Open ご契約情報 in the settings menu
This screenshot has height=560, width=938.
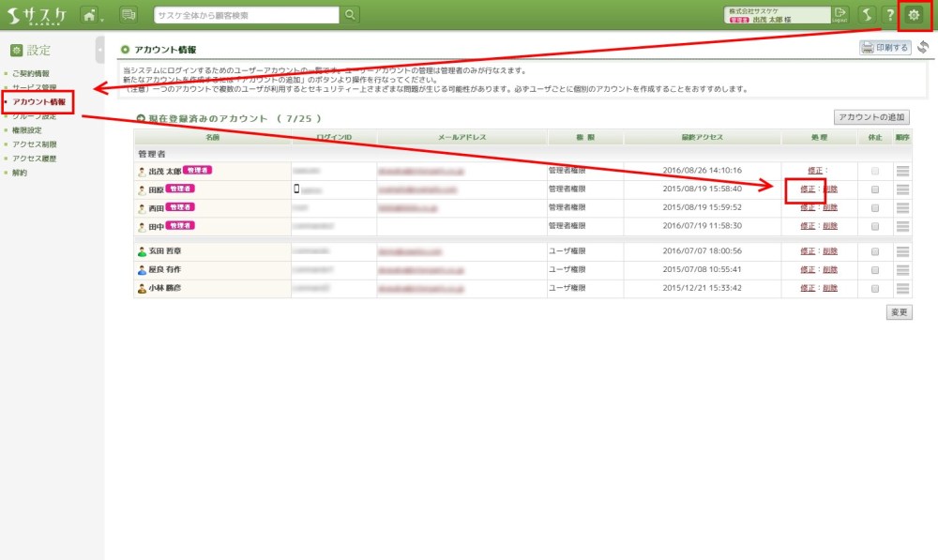[31, 73]
